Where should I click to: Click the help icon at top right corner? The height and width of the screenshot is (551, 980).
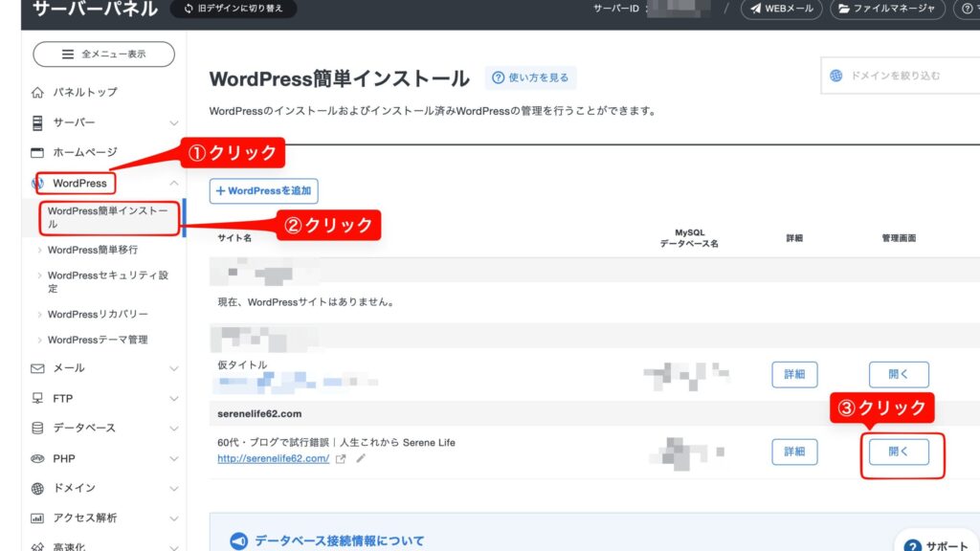[968, 9]
